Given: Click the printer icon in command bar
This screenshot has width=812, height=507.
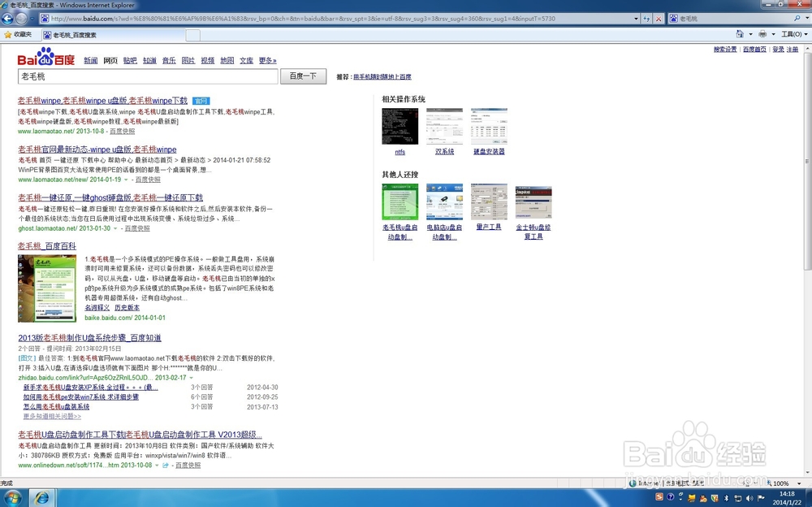Looking at the screenshot, I should pos(762,33).
